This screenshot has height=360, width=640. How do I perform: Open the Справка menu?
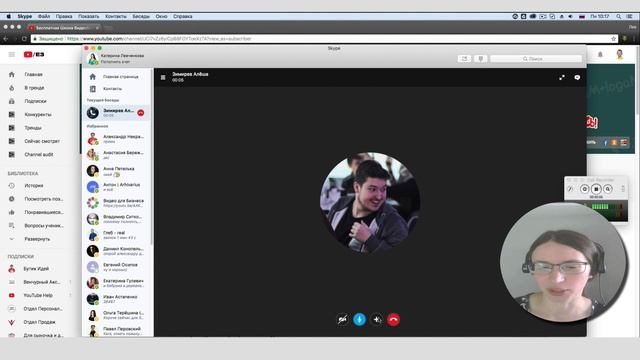pyautogui.click(x=182, y=16)
